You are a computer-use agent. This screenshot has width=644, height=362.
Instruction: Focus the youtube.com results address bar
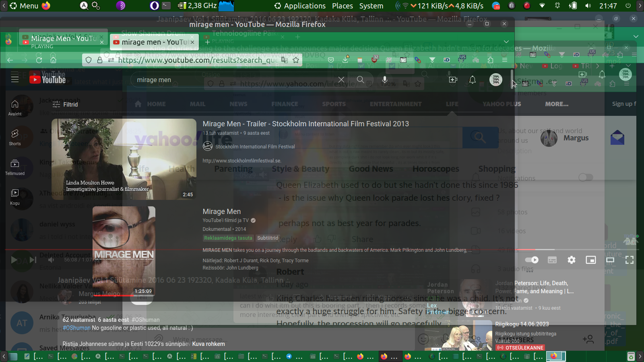pos(197,60)
